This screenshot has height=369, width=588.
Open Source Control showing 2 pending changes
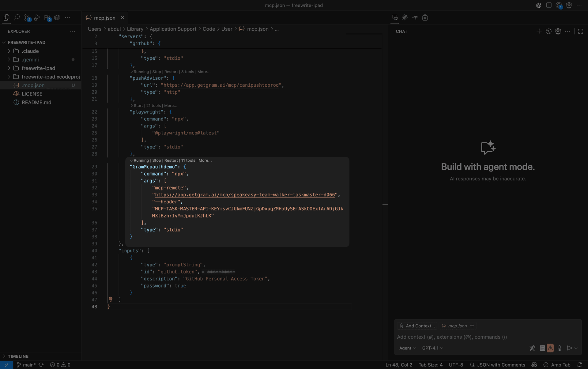tap(28, 17)
